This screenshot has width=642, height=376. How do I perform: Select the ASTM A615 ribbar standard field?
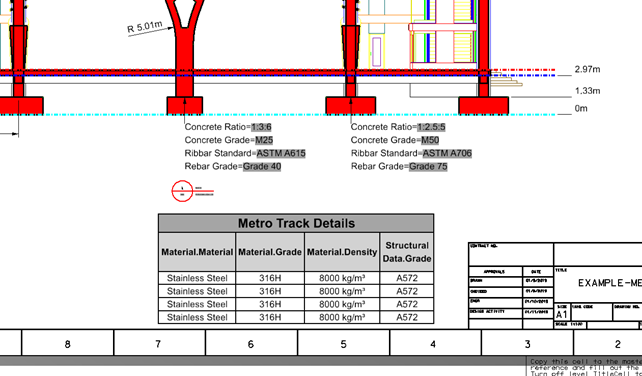tap(281, 153)
